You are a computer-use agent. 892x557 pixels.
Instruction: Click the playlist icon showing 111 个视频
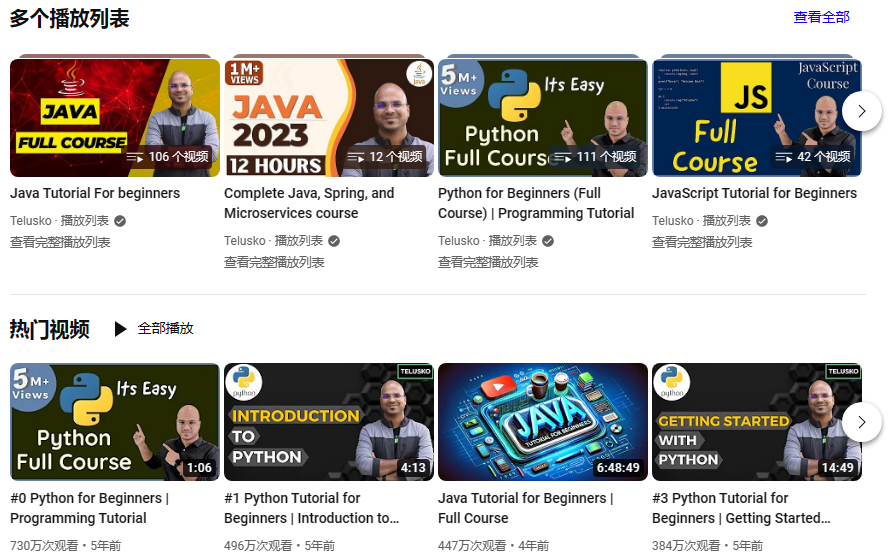pyautogui.click(x=563, y=157)
